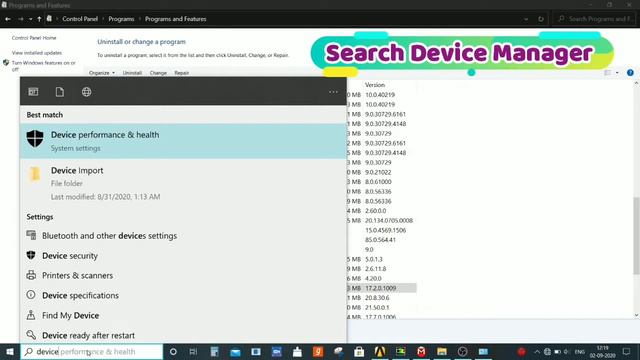Click the Repair toolbar button
This screenshot has height=360, width=640.
coord(182,73)
